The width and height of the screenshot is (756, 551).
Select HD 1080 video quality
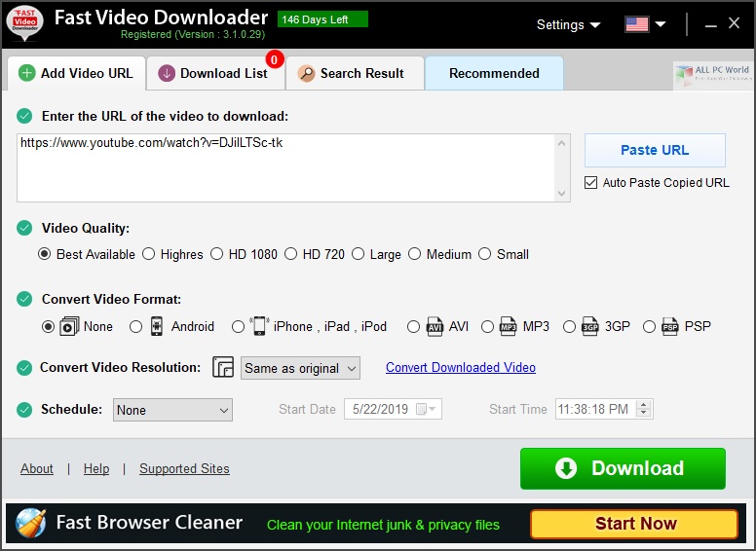(x=217, y=254)
